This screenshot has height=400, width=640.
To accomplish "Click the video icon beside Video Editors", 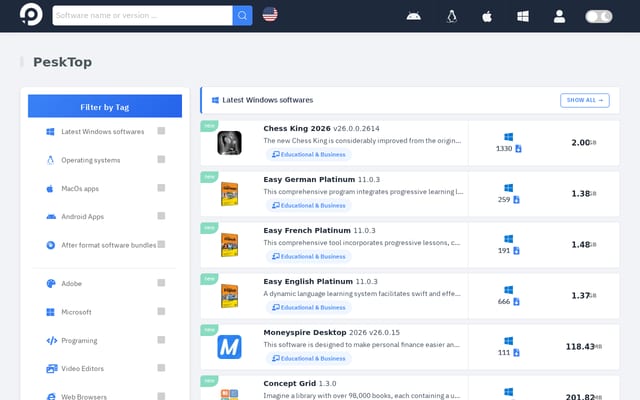I will [x=51, y=369].
